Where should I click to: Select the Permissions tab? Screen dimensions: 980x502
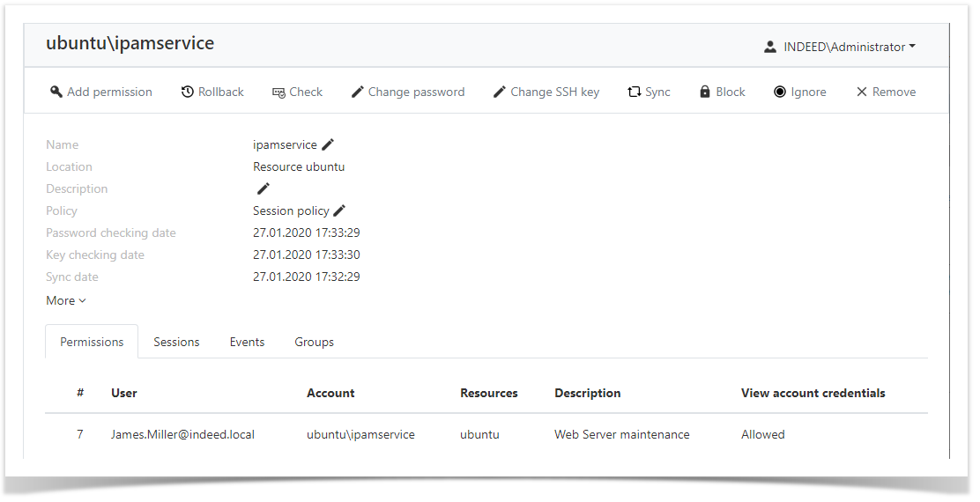click(x=92, y=342)
